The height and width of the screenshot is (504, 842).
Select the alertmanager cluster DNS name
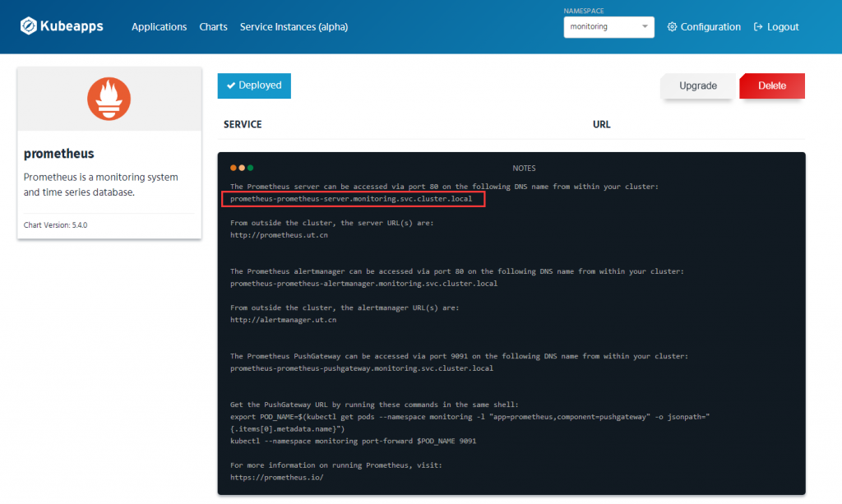click(x=364, y=284)
